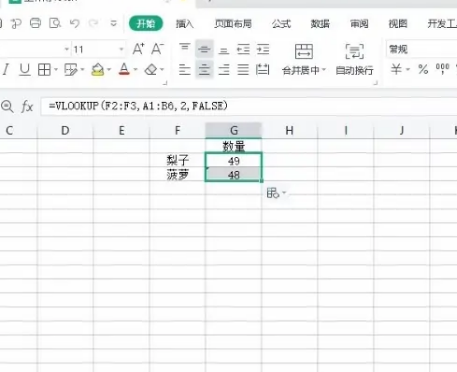Open the 插入 ribbon tab
457x372 pixels.
pyautogui.click(x=185, y=24)
